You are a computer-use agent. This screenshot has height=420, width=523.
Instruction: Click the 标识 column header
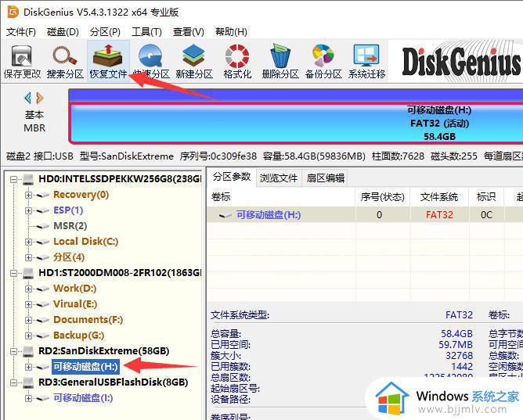(486, 197)
